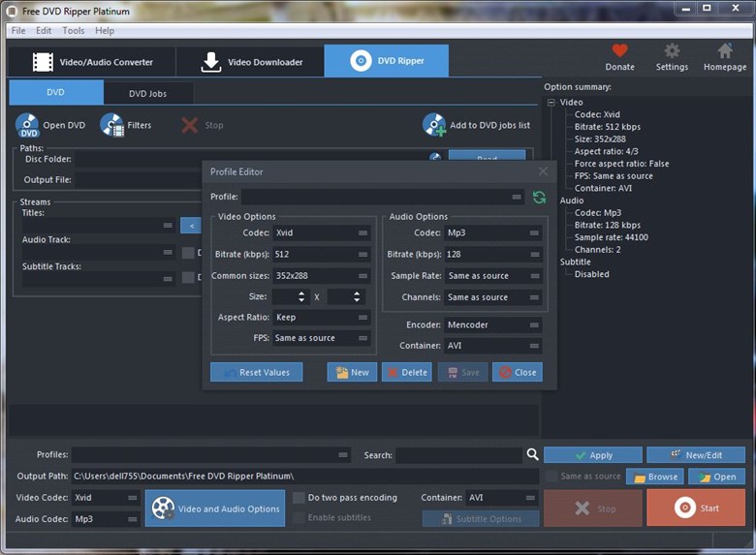
Task: Open audio Codec Mp3 dropdown in editor
Action: (493, 232)
